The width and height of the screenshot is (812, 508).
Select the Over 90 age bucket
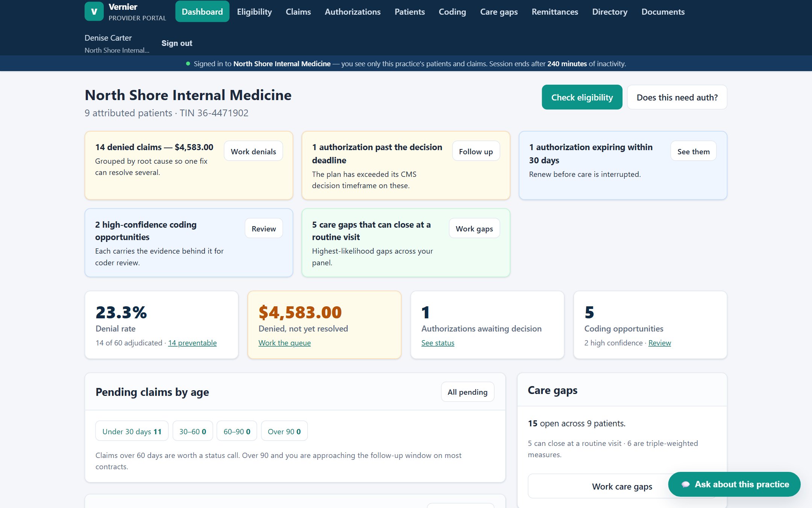click(284, 431)
